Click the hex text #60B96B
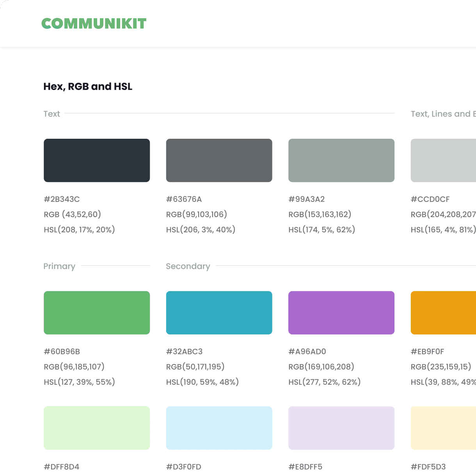476x472 pixels. point(62,352)
